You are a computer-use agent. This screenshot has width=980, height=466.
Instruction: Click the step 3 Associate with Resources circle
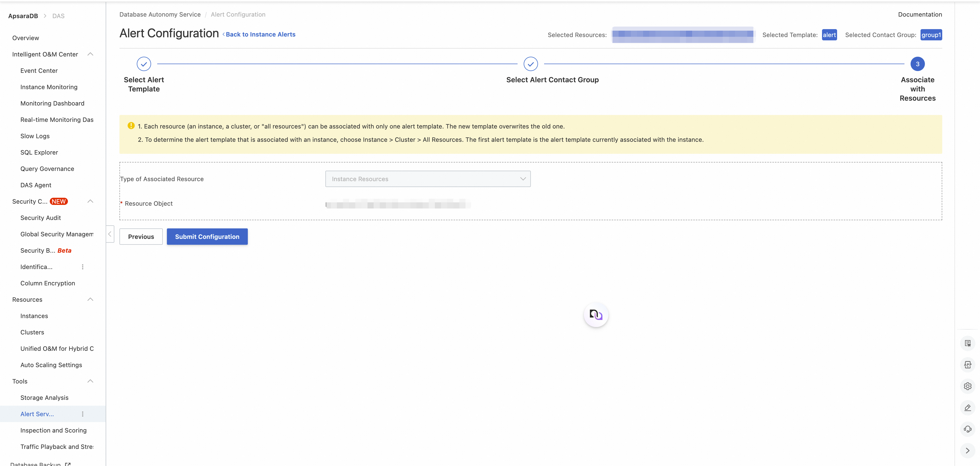917,64
